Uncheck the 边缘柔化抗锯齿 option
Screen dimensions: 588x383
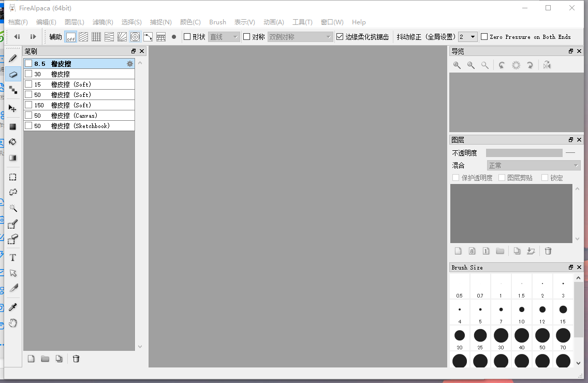click(x=339, y=37)
